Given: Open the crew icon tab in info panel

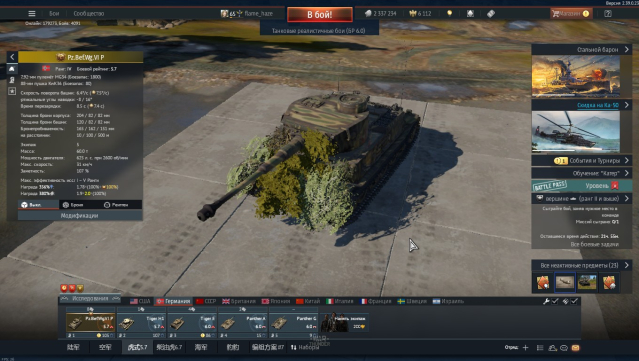Looking at the screenshot, I should point(12,80).
